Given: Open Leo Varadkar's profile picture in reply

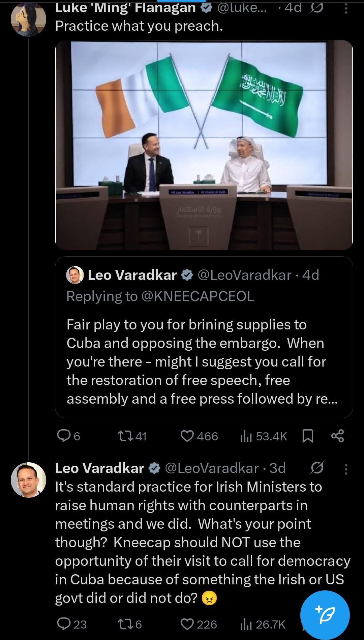Looking at the screenshot, I should [28, 479].
